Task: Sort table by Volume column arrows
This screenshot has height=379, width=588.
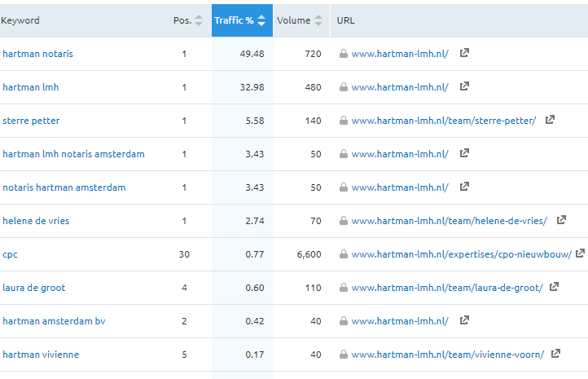Action: coord(318,20)
